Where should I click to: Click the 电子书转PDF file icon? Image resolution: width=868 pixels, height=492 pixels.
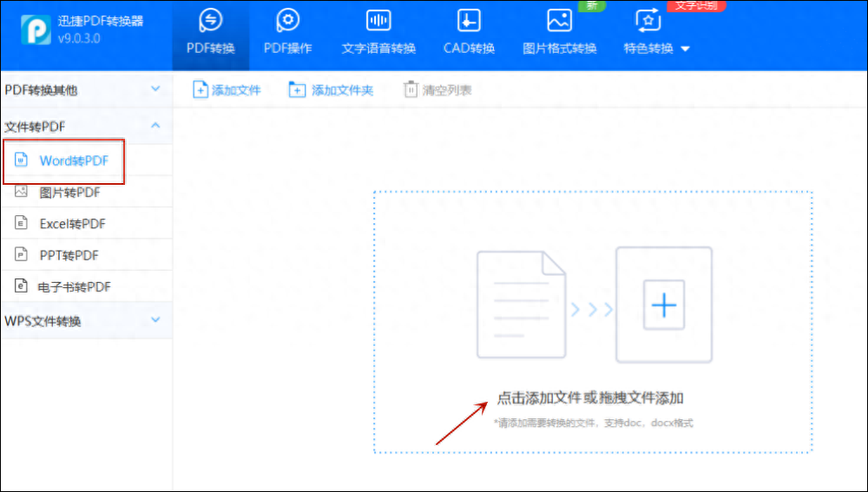click(x=21, y=285)
